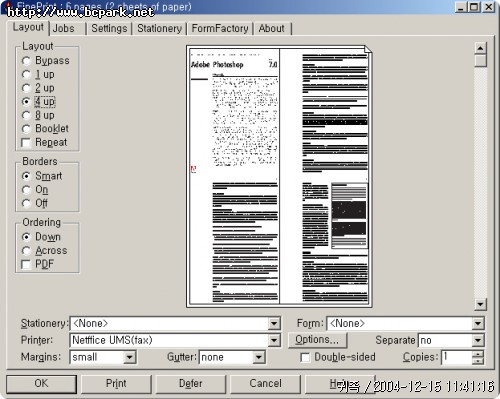Click the Defer button
The width and height of the screenshot is (500, 399).
[191, 384]
